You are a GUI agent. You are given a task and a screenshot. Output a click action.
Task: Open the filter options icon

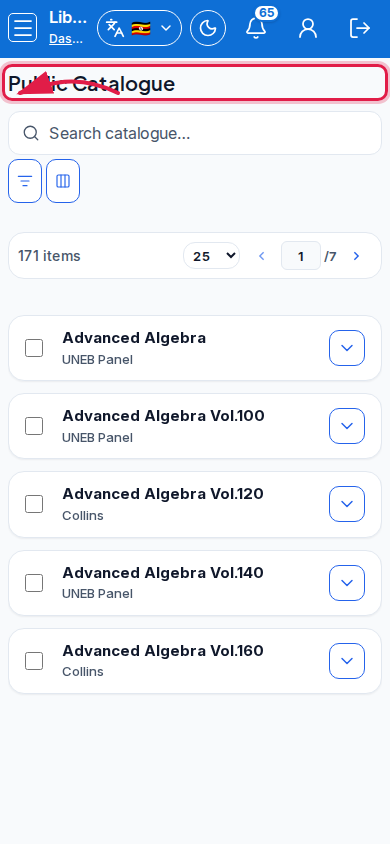[25, 181]
